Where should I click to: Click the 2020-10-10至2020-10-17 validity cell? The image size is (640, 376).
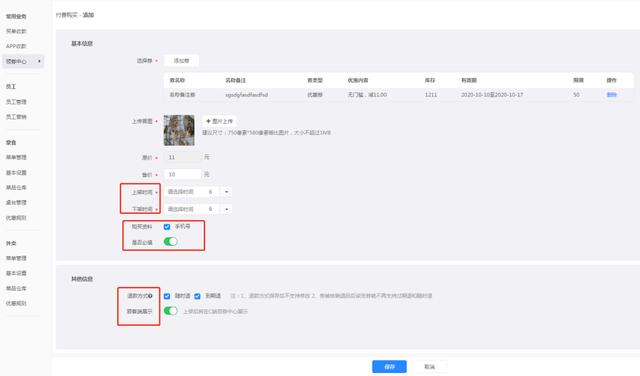[x=492, y=95]
